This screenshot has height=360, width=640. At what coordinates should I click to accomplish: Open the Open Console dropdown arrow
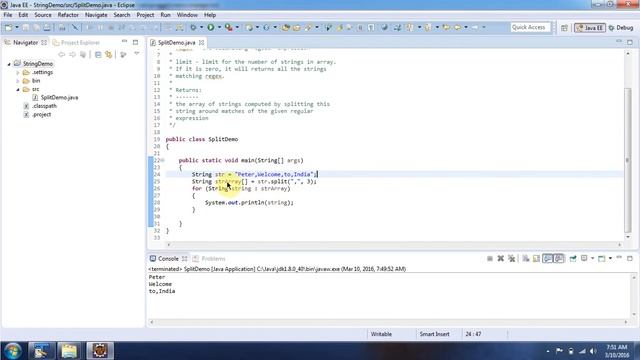(x=610, y=258)
